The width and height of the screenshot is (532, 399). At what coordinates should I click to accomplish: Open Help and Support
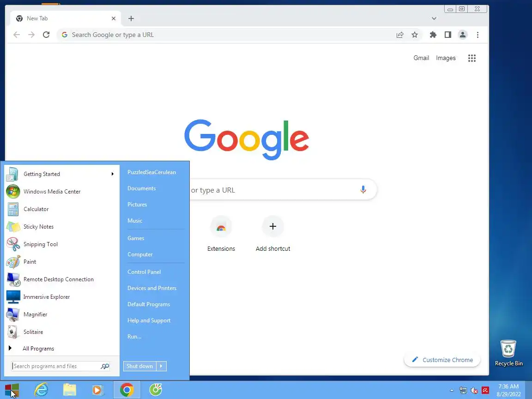coord(149,320)
